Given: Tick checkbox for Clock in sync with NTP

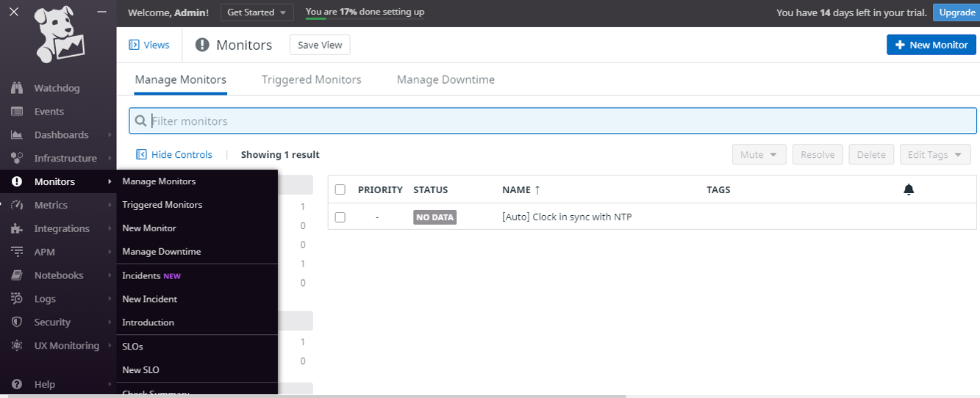Looking at the screenshot, I should click(340, 217).
